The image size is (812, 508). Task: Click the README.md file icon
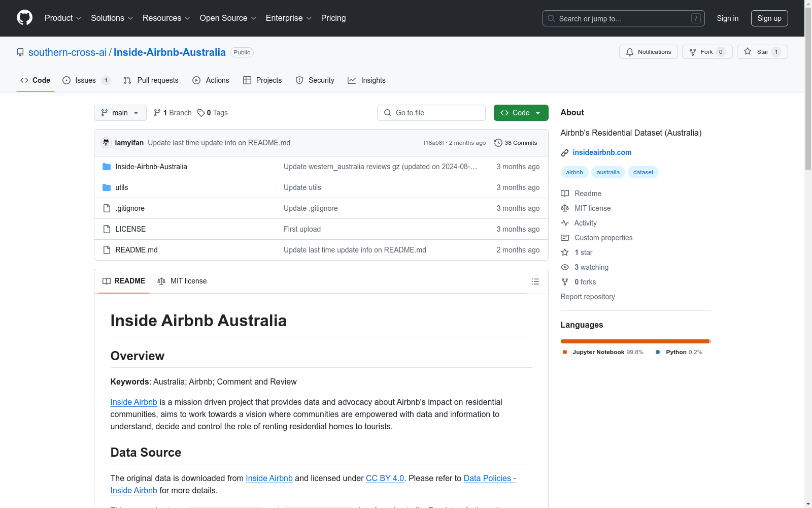tap(107, 250)
